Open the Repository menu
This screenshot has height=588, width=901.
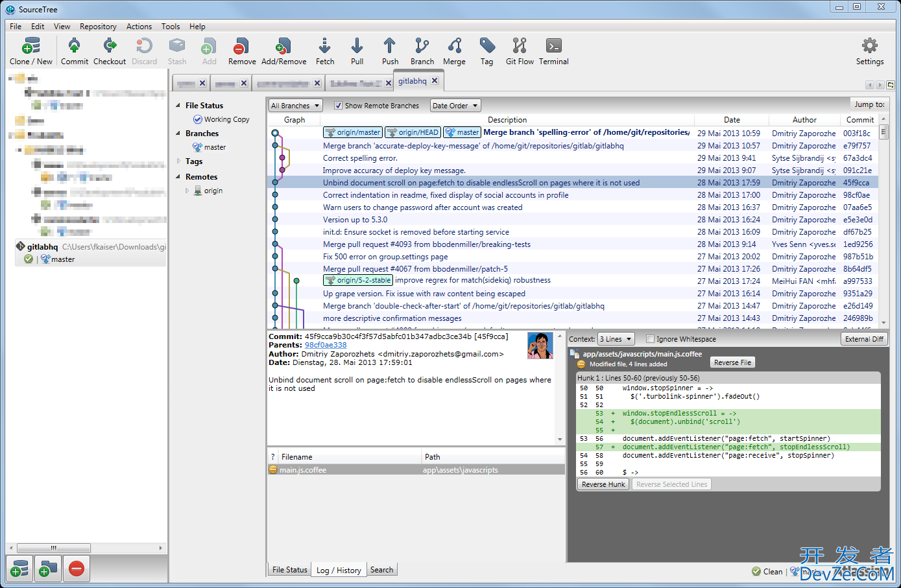tap(98, 27)
